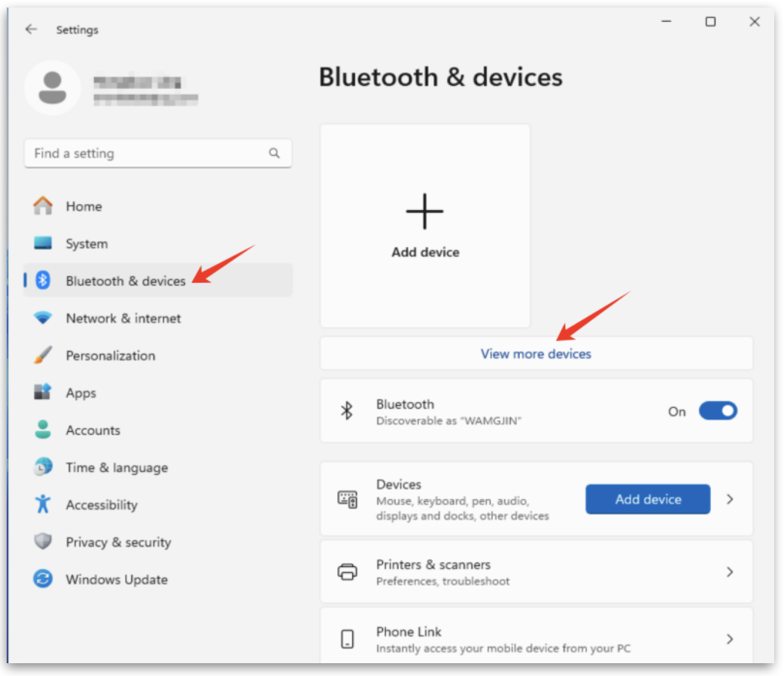
Task: Click the blue Add device button
Action: pyautogui.click(x=647, y=499)
